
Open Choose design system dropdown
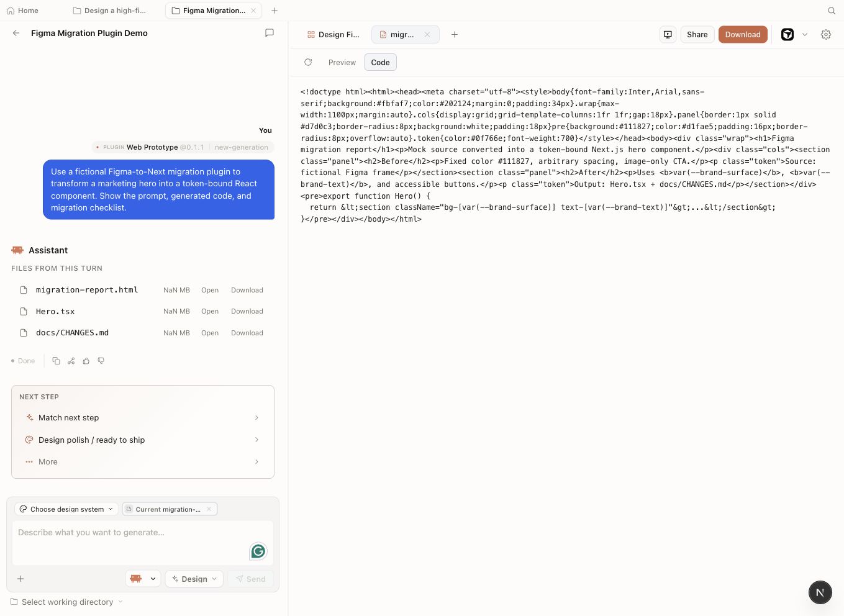coord(66,509)
